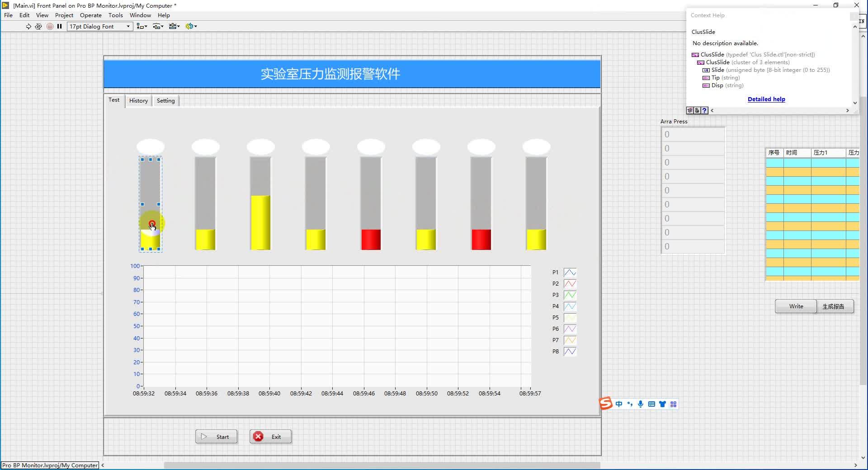Viewport: 868px width, 470px height.
Task: Click the lock icon in Context Help
Action: pos(697,110)
